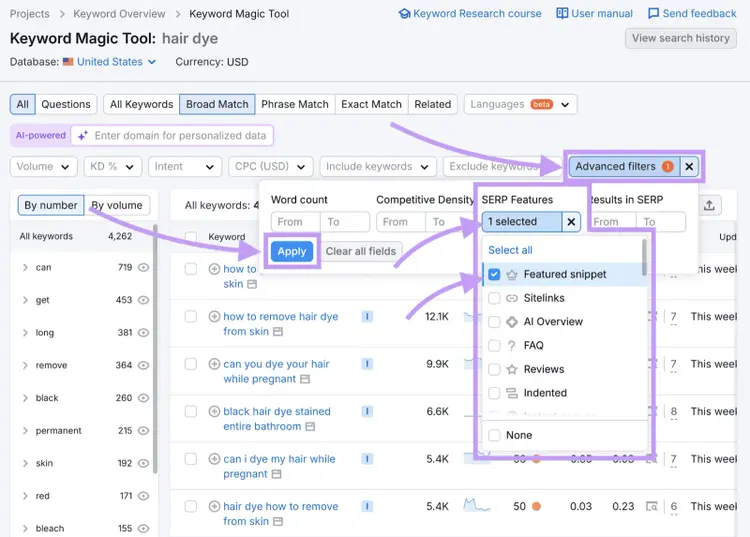Open the United States database dropdown
The image size is (750, 537).
[116, 62]
